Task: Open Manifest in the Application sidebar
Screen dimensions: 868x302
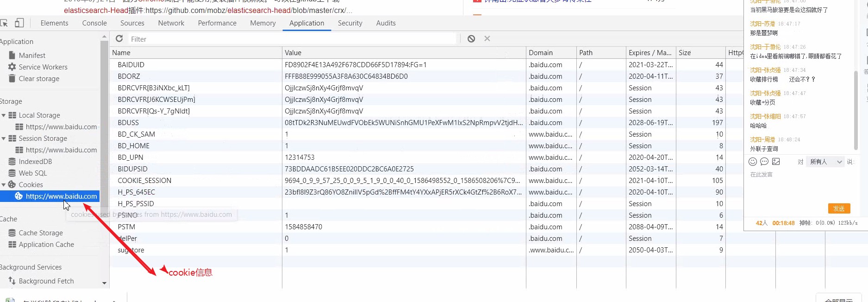Action: 32,55
